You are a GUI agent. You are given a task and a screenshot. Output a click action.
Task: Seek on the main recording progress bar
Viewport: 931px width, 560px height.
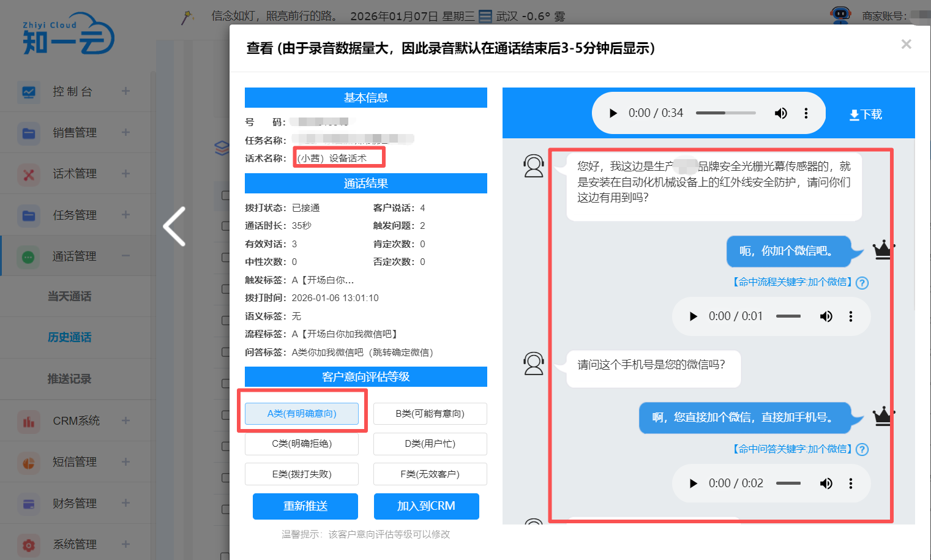[x=725, y=113]
